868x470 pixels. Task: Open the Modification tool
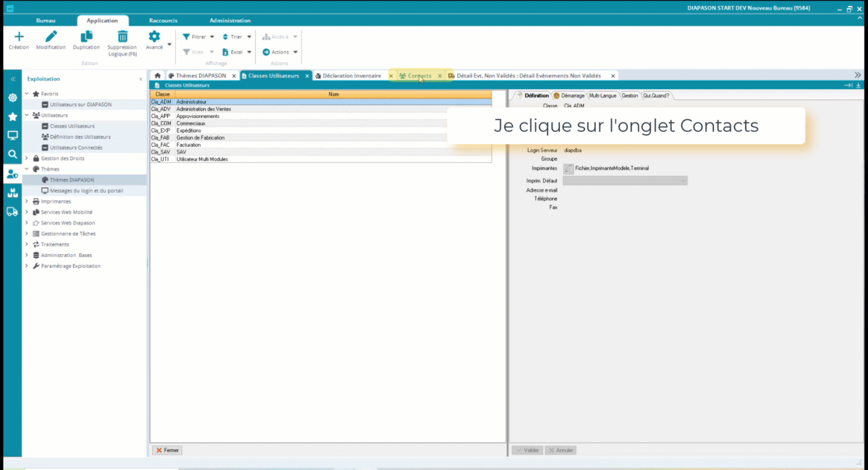[x=51, y=40]
